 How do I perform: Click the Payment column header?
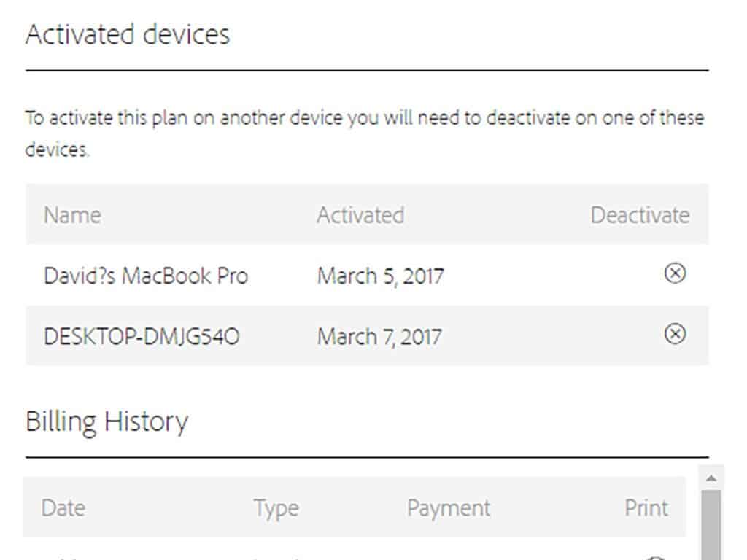point(448,507)
